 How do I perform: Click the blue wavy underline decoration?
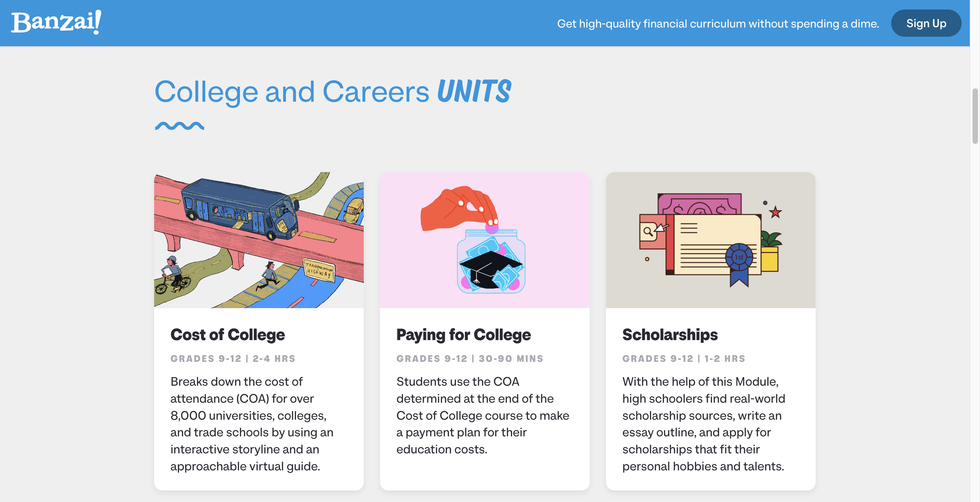click(x=180, y=126)
